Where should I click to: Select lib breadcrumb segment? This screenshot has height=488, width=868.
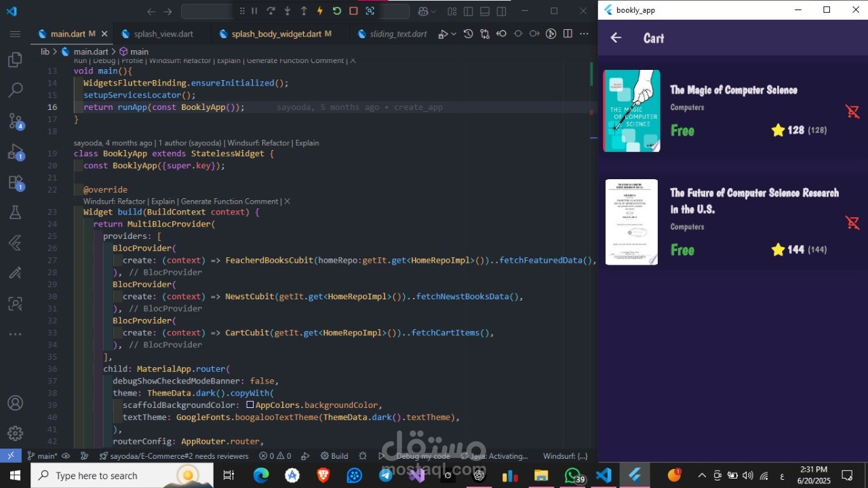click(45, 52)
